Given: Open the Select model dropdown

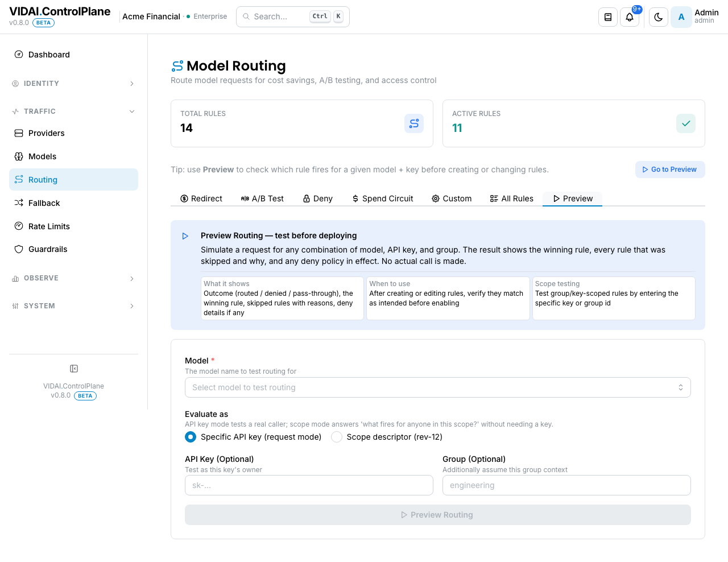Looking at the screenshot, I should (x=438, y=387).
